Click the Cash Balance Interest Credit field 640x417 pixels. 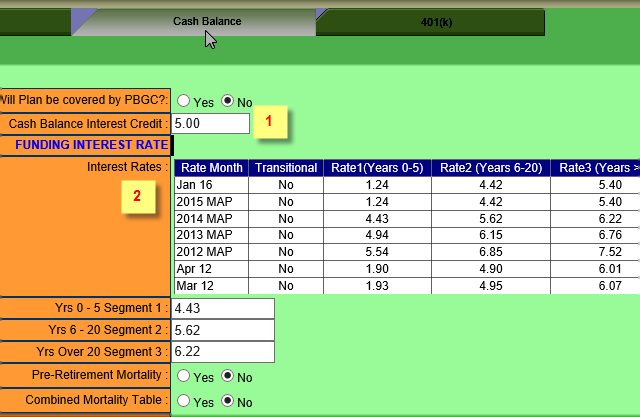211,123
